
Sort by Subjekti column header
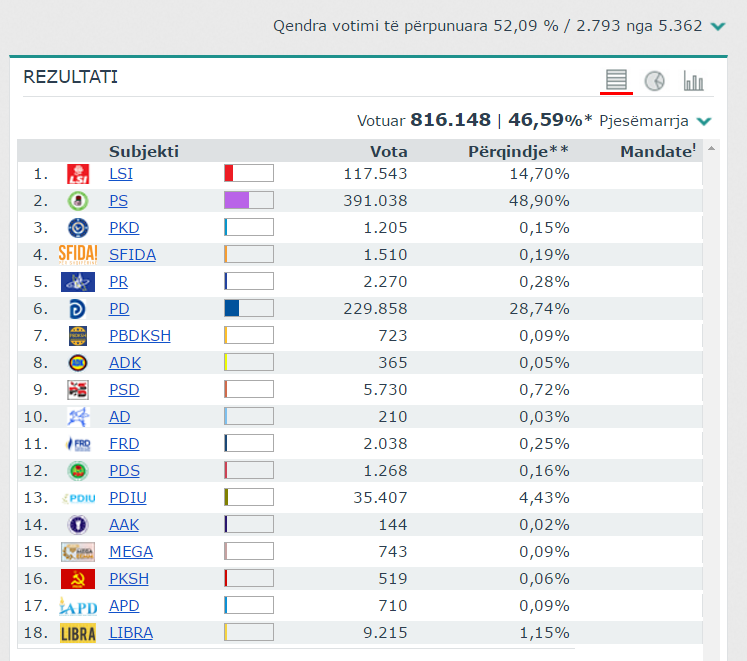click(x=144, y=151)
